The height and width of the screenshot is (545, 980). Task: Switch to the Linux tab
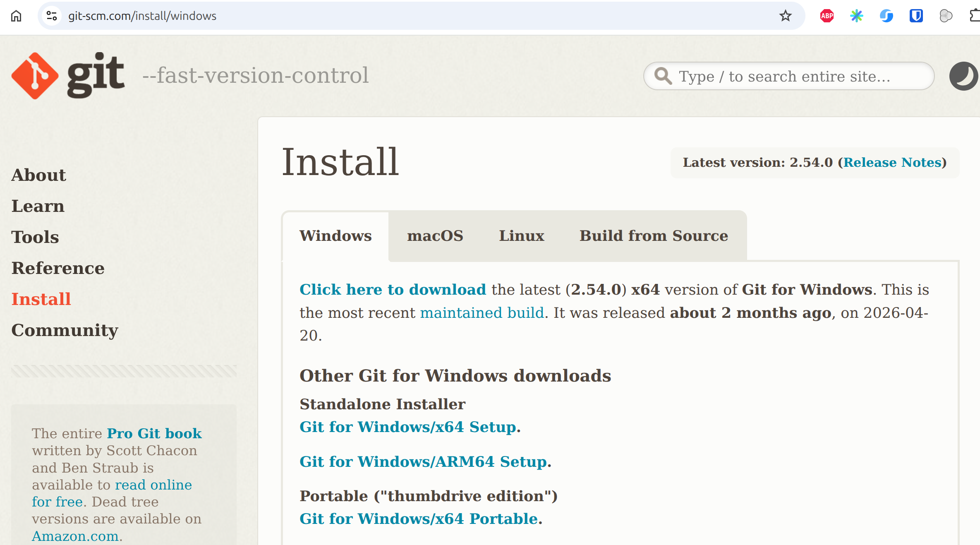pyautogui.click(x=522, y=236)
